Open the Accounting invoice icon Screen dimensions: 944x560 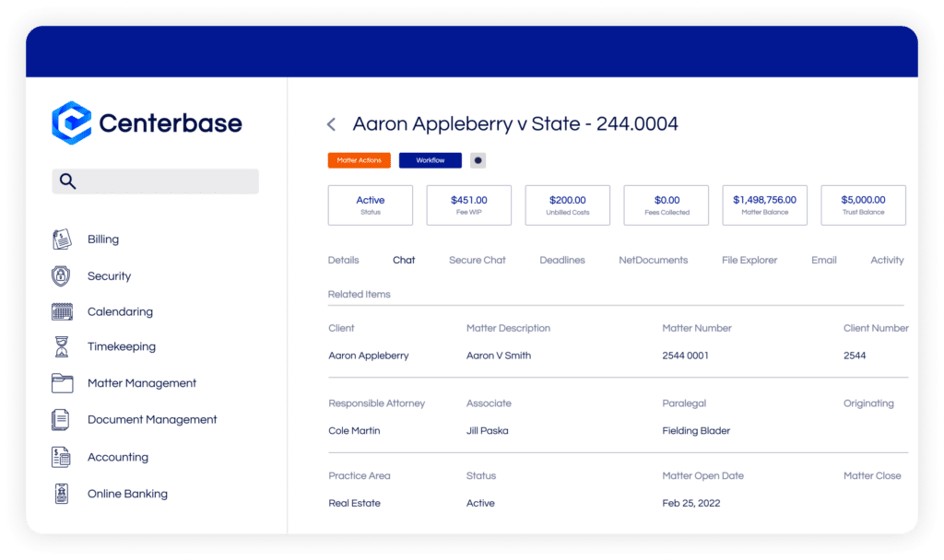coord(61,457)
